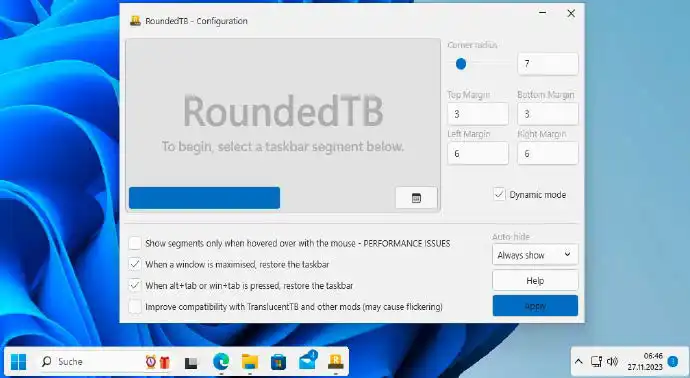Screen dimensions: 690x378
Task: Click the Corner radius value field
Action: pyautogui.click(x=548, y=64)
